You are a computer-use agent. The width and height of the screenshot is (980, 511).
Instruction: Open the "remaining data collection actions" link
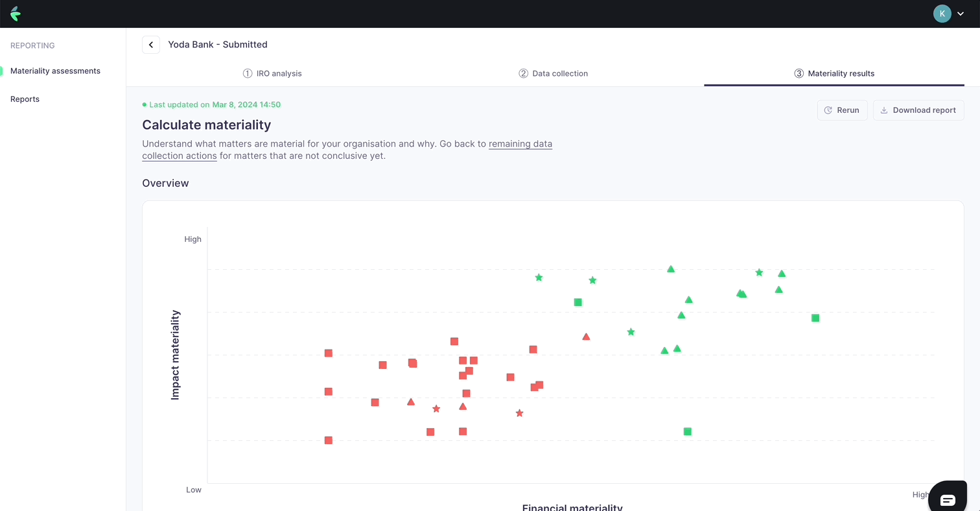(520, 143)
